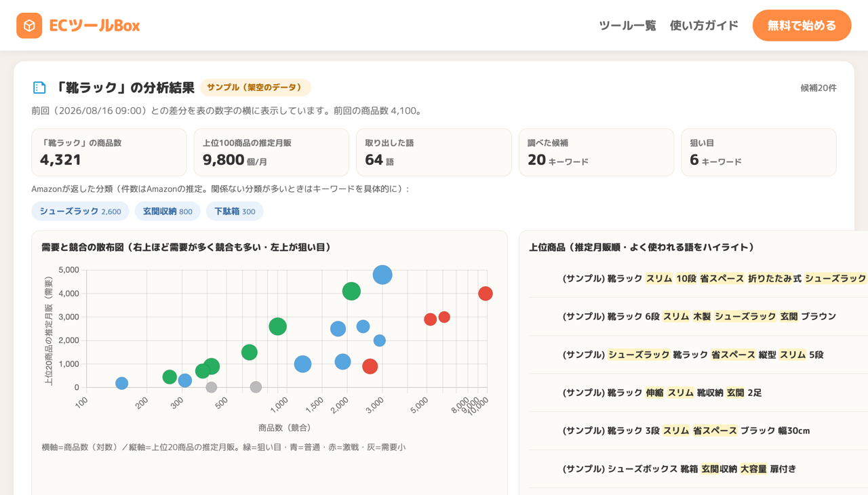This screenshot has height=495, width=868.
Task: Click the 候補20件 count text
Action: click(x=818, y=88)
